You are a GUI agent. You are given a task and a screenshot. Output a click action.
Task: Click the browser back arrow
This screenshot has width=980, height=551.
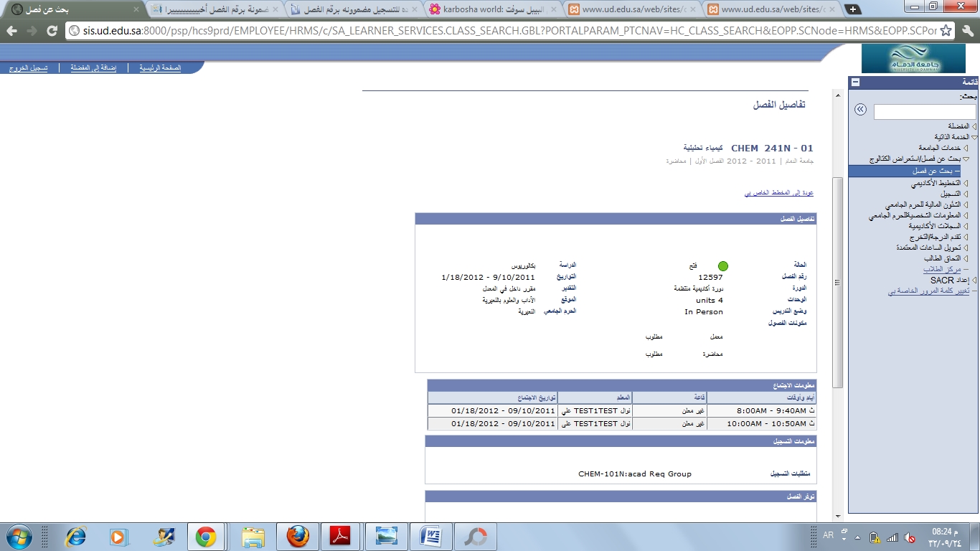pyautogui.click(x=12, y=31)
